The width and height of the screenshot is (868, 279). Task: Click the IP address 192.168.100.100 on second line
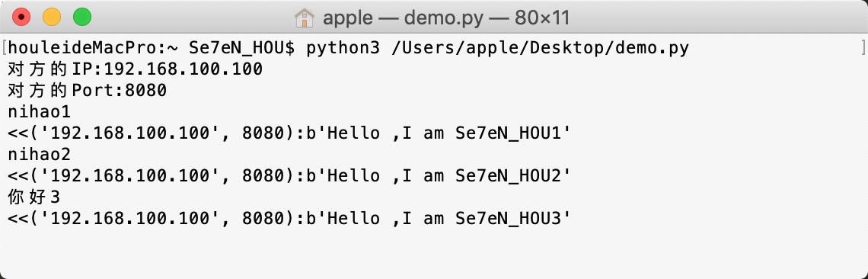tap(183, 69)
